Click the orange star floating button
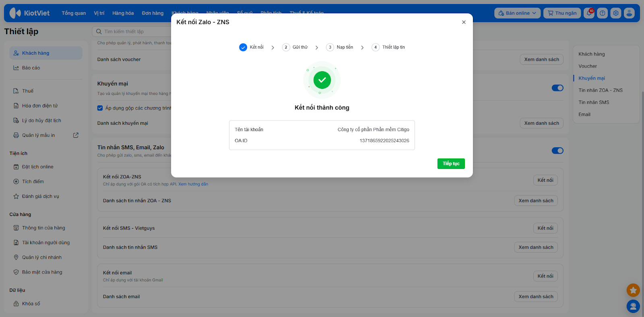 click(633, 290)
